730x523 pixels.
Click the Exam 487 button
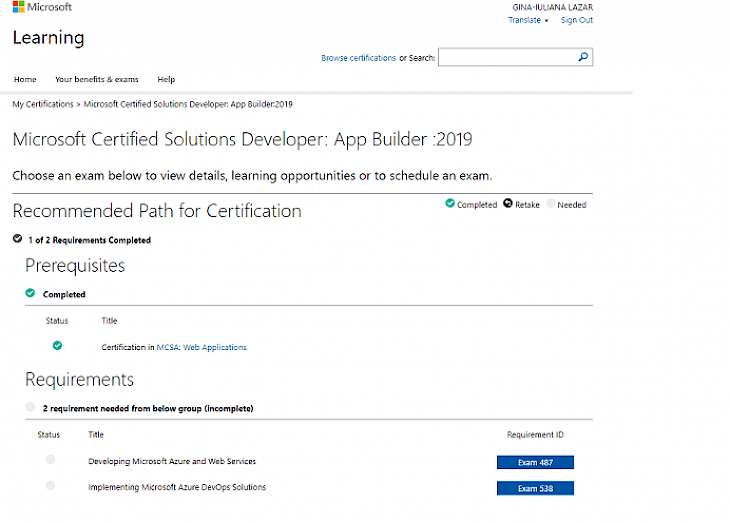click(535, 462)
